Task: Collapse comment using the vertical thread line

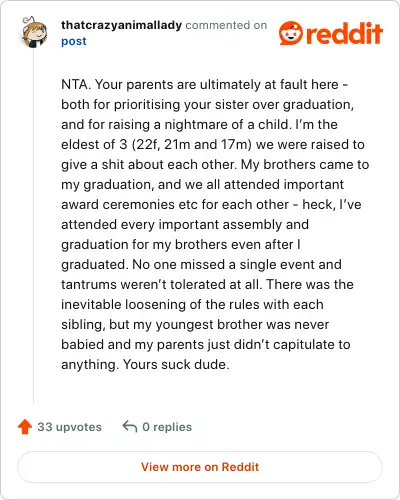Action: pos(33,227)
